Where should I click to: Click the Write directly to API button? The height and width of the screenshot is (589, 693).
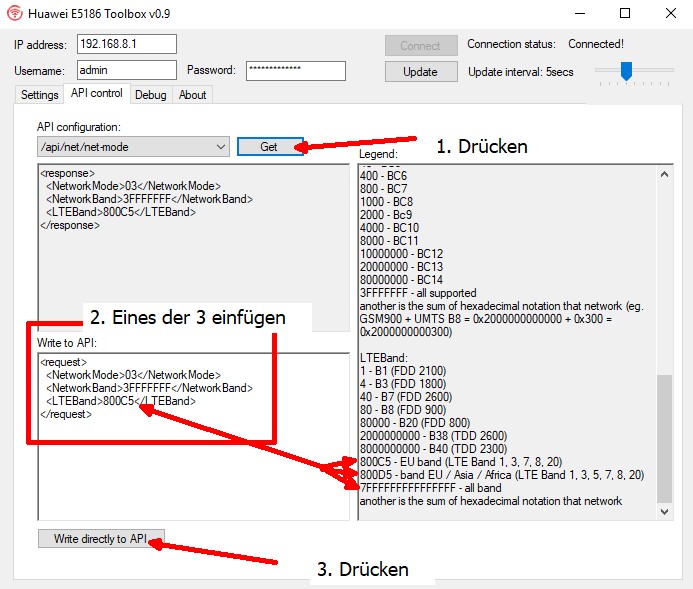(101, 539)
